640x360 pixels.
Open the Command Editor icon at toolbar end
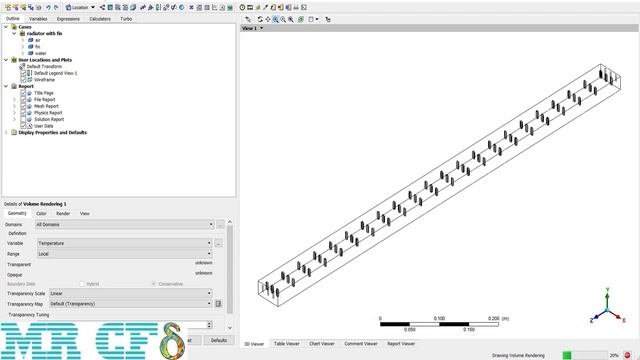[x=304, y=7]
